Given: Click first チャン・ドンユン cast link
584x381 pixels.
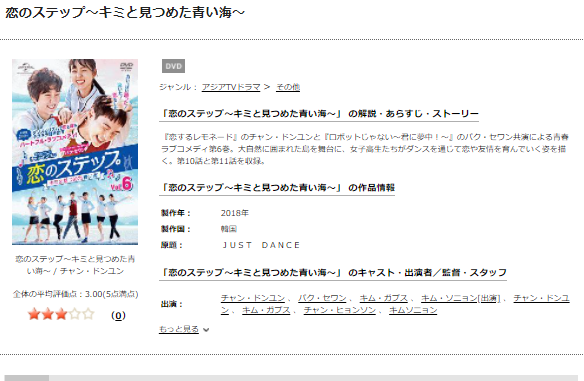Looking at the screenshot, I should (x=253, y=298).
